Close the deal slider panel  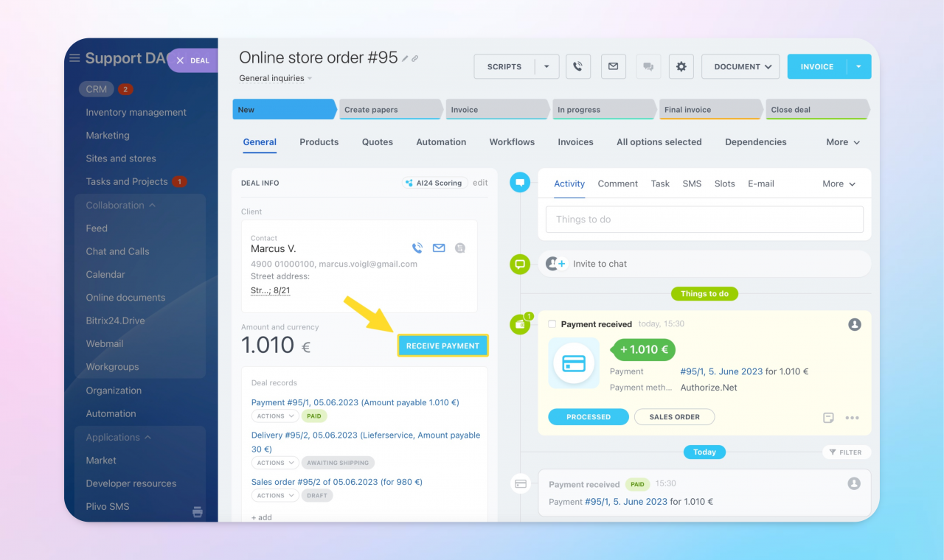click(180, 60)
